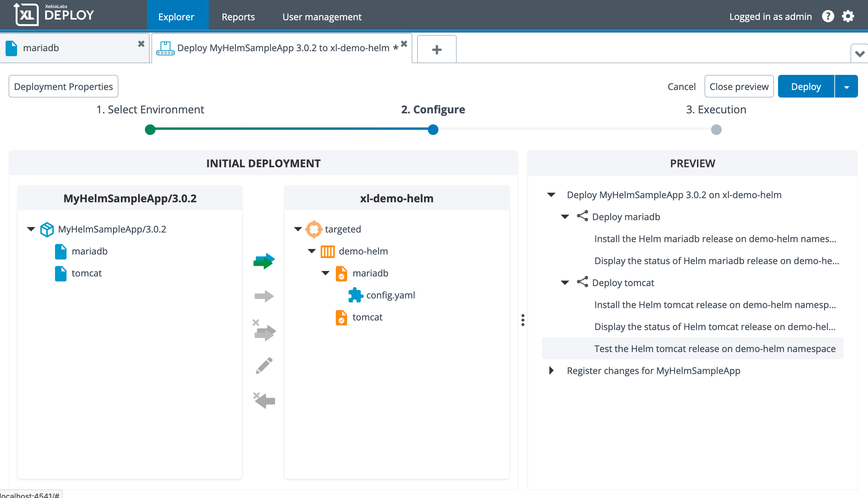This screenshot has width=868, height=498.
Task: Click the config.yaml puzzle piece icon
Action: [x=355, y=295]
